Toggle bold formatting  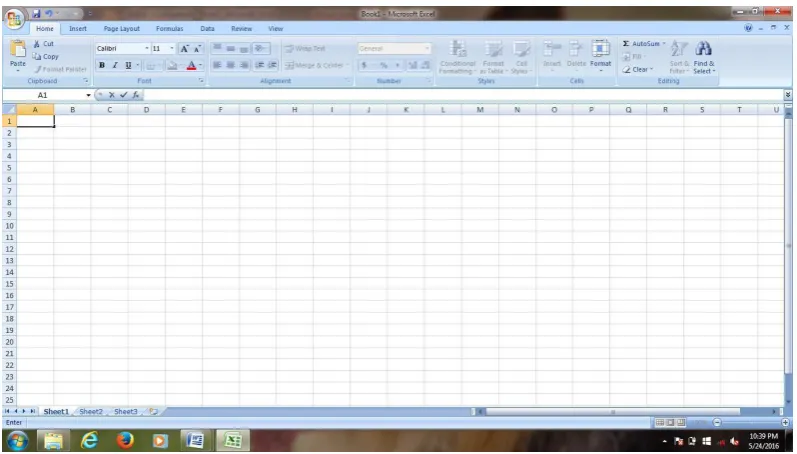[x=102, y=65]
